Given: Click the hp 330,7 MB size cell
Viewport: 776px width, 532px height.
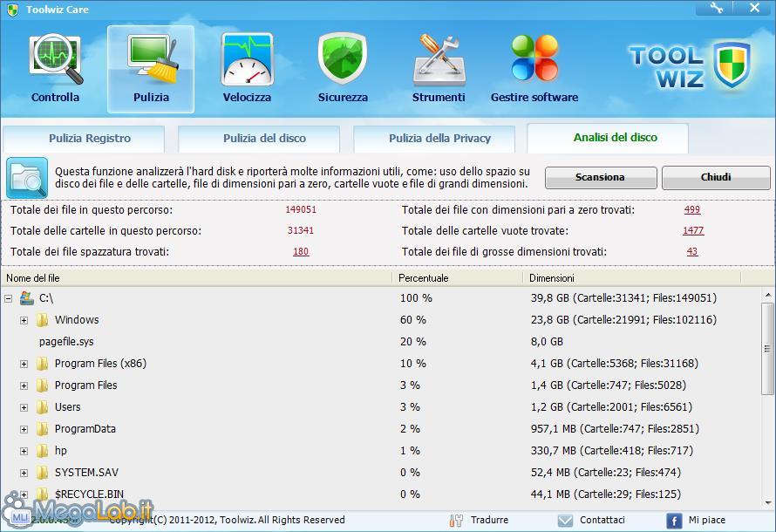Looking at the screenshot, I should (612, 451).
